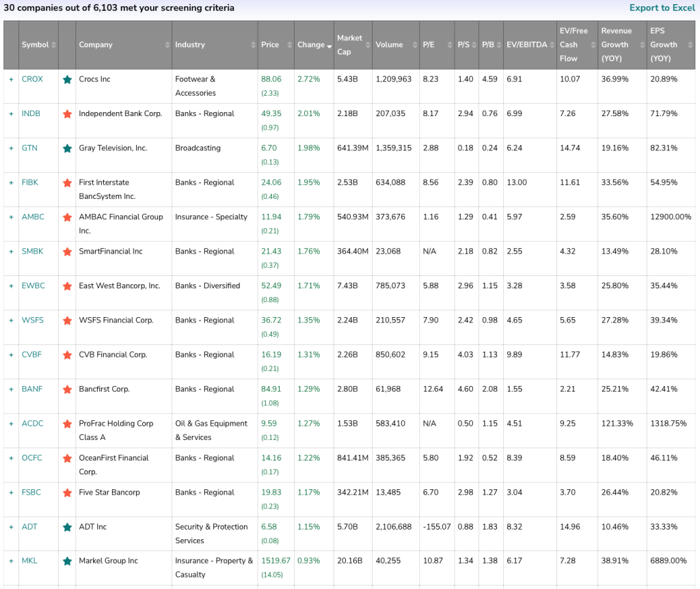Click the sort arrows on the P/E column
Viewport: 700px width, 589px height.
(450, 44)
